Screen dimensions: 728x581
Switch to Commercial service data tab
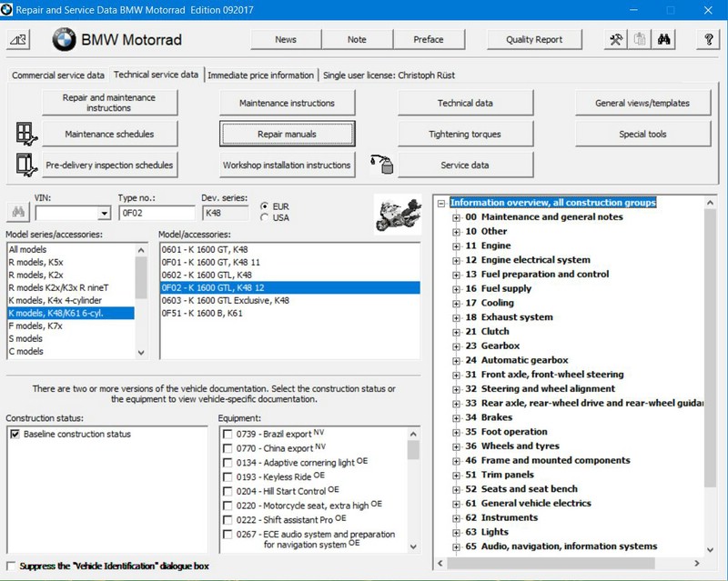point(58,75)
